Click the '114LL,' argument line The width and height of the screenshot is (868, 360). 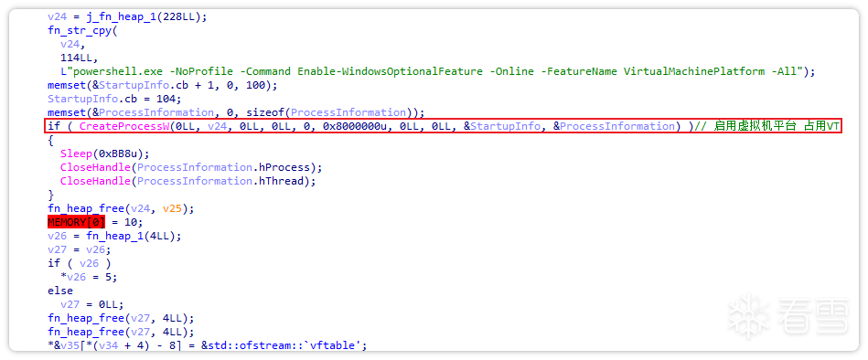80,58
